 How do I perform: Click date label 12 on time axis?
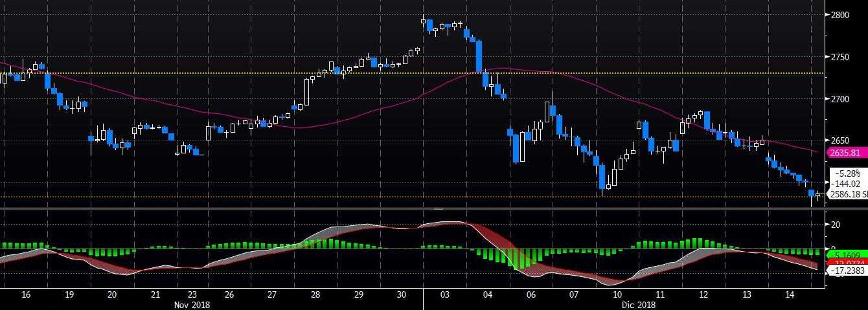click(x=703, y=294)
